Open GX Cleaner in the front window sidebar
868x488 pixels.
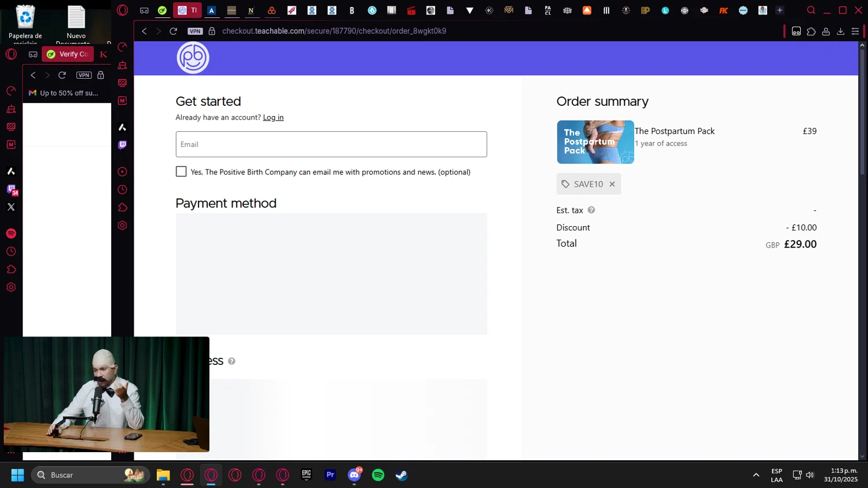click(x=122, y=65)
